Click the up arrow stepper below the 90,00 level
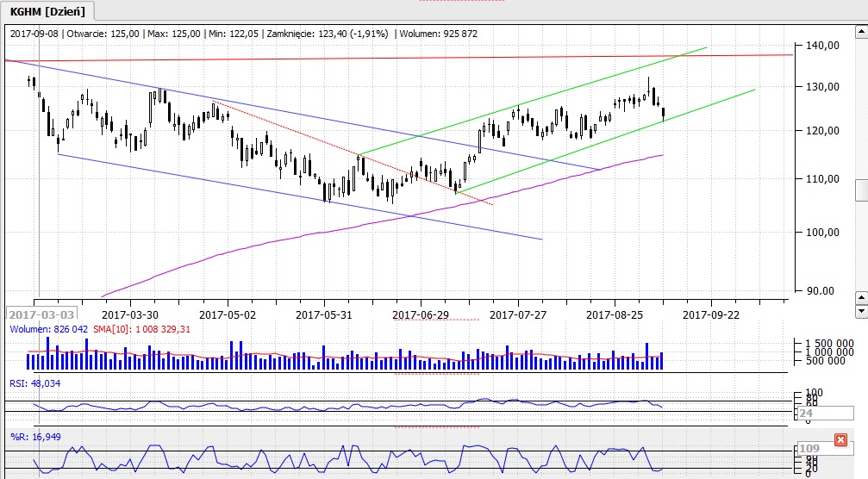 860,298
